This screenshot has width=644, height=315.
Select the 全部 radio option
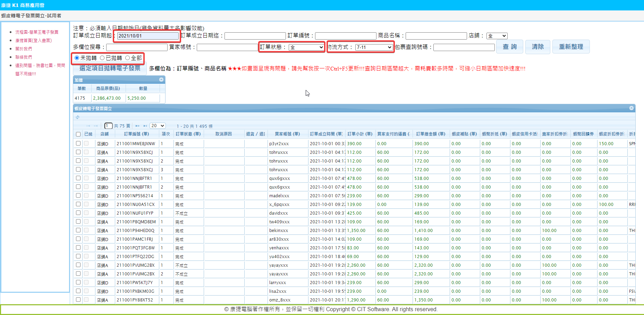(x=128, y=58)
